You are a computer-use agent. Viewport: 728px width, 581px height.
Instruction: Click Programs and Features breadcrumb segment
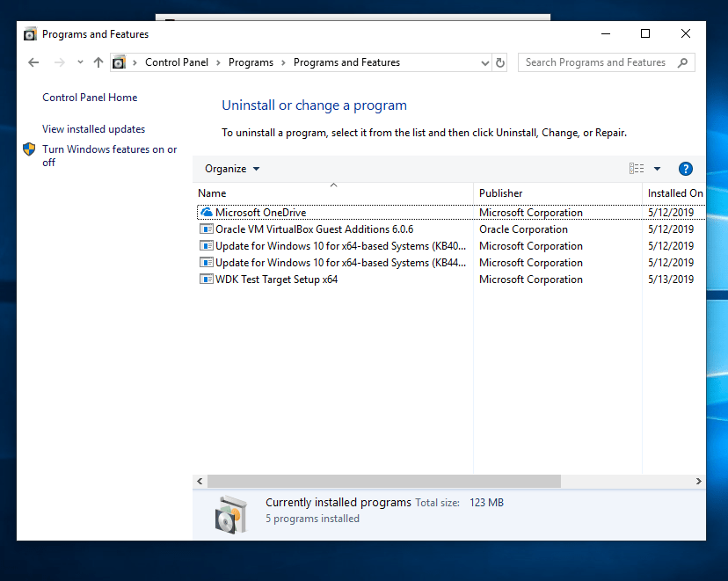tap(346, 62)
